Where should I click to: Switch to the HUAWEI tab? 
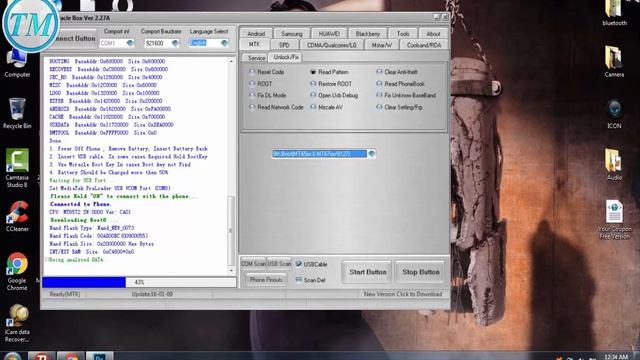(329, 33)
